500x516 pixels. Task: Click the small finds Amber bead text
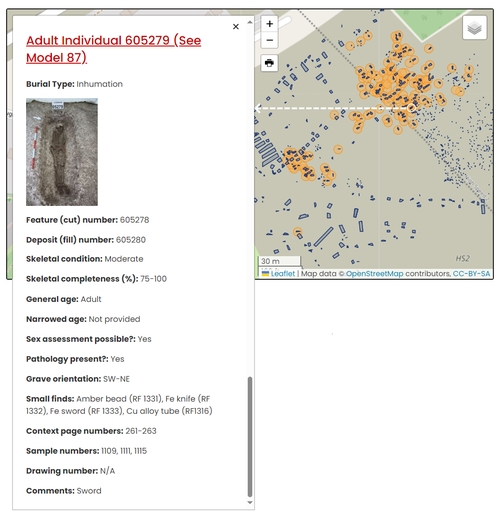[x=119, y=399]
